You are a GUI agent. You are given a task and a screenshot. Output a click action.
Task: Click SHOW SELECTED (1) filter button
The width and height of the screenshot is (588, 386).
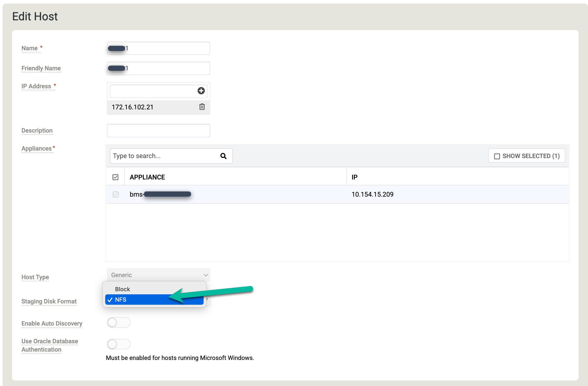[x=527, y=155]
